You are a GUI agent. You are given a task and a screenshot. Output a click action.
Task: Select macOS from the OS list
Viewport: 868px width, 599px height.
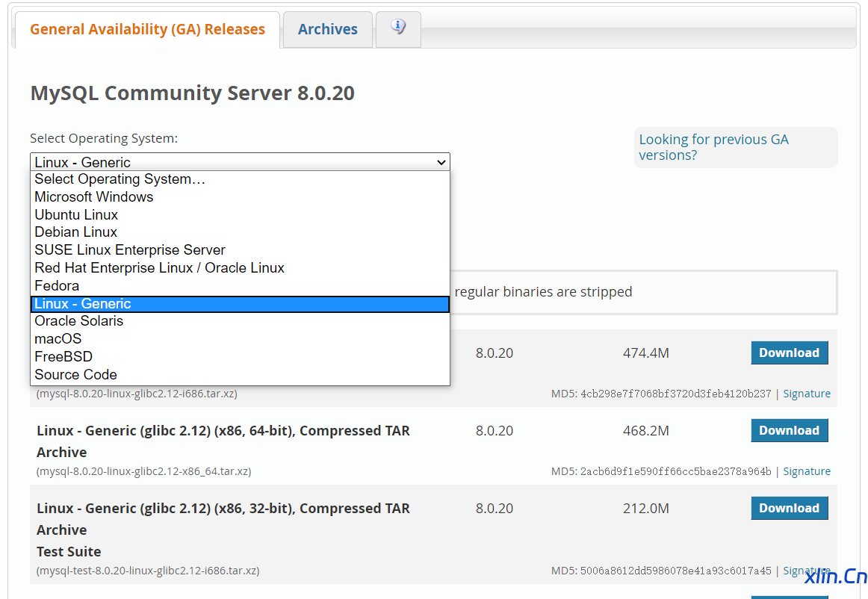(241, 339)
